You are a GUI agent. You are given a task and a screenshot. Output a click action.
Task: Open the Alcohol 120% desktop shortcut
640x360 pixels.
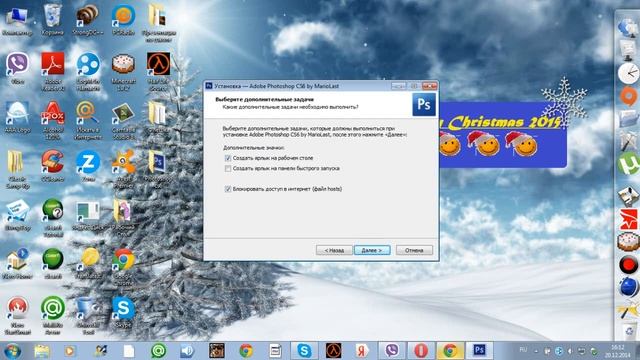[53, 120]
